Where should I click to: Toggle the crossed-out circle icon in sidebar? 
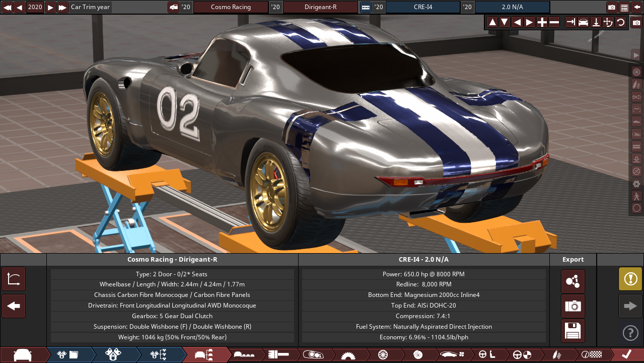click(636, 171)
